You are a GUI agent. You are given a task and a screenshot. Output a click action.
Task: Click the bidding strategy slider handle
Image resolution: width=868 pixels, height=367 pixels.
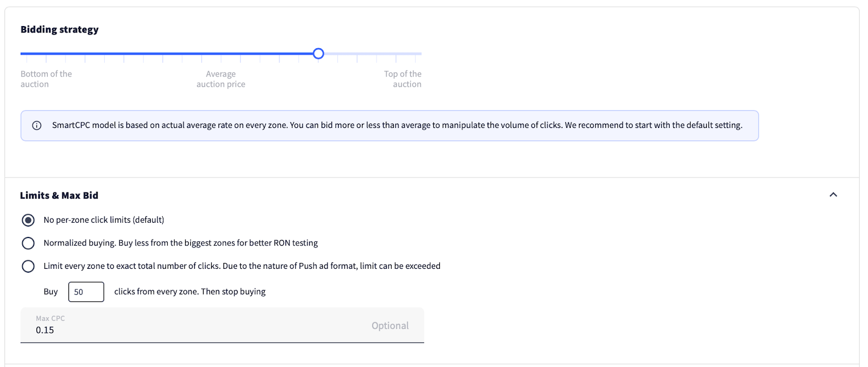[318, 54]
